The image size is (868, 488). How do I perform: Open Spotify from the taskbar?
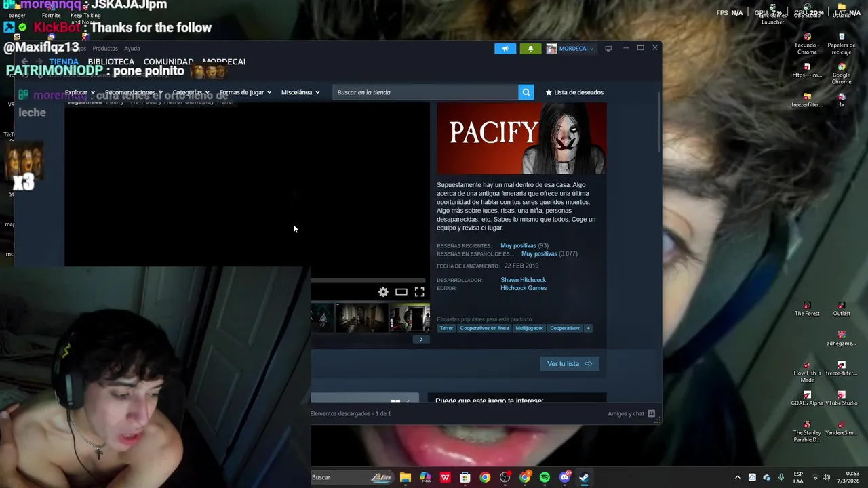tap(545, 477)
